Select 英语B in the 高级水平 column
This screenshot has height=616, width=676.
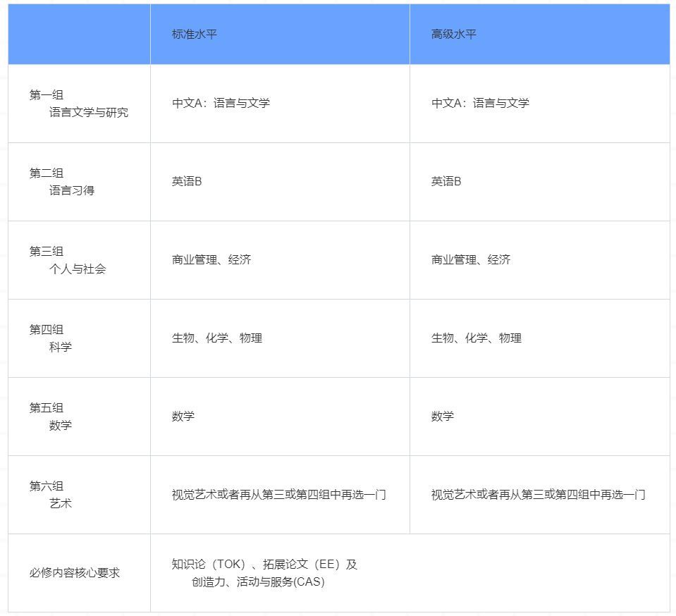pyautogui.click(x=444, y=181)
